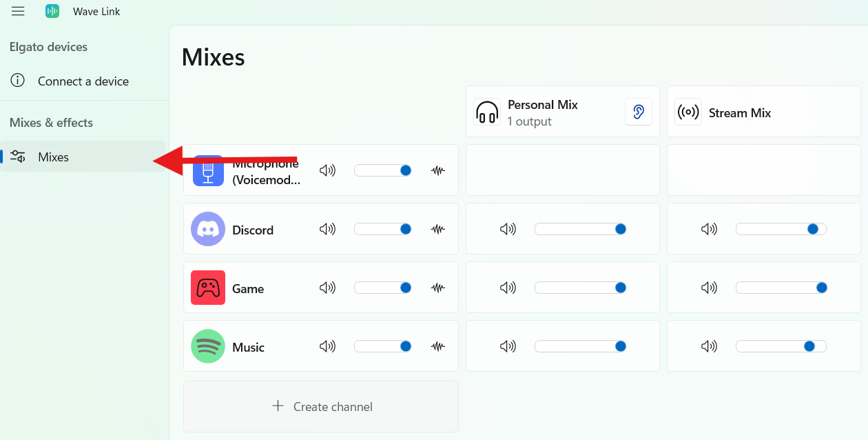Open the Personal Mix output card

544,112
